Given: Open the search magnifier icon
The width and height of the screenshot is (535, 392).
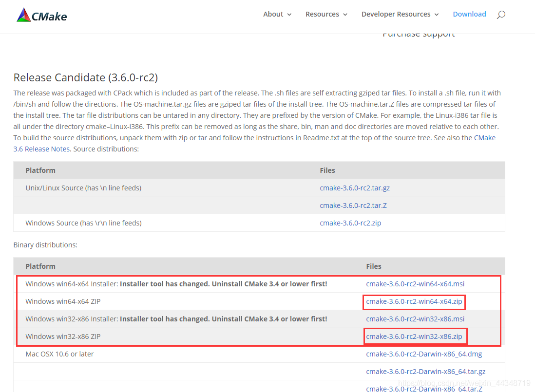Looking at the screenshot, I should click(501, 14).
